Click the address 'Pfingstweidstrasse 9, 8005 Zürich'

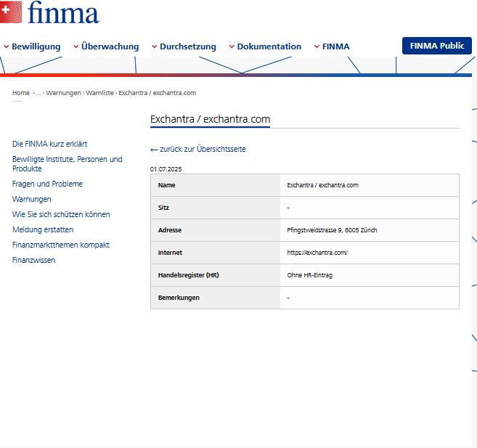pyautogui.click(x=332, y=230)
